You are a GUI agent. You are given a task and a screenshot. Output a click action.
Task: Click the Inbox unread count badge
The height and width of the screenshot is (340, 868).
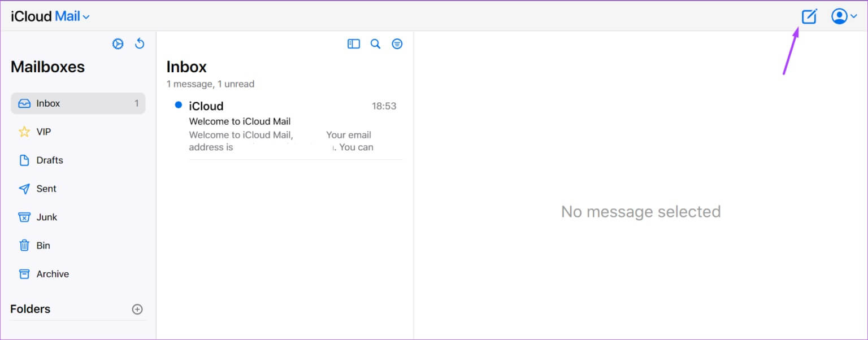click(136, 103)
